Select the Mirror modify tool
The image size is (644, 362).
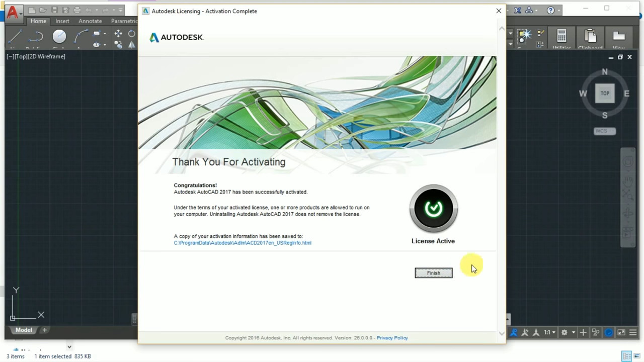[x=131, y=45]
